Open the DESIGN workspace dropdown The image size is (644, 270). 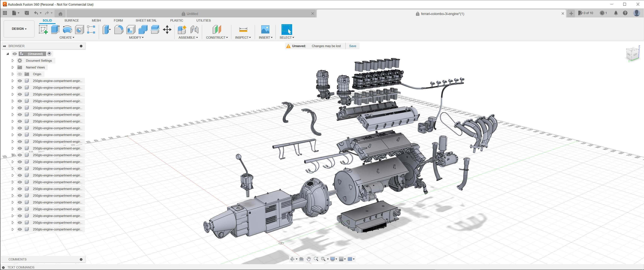19,29
